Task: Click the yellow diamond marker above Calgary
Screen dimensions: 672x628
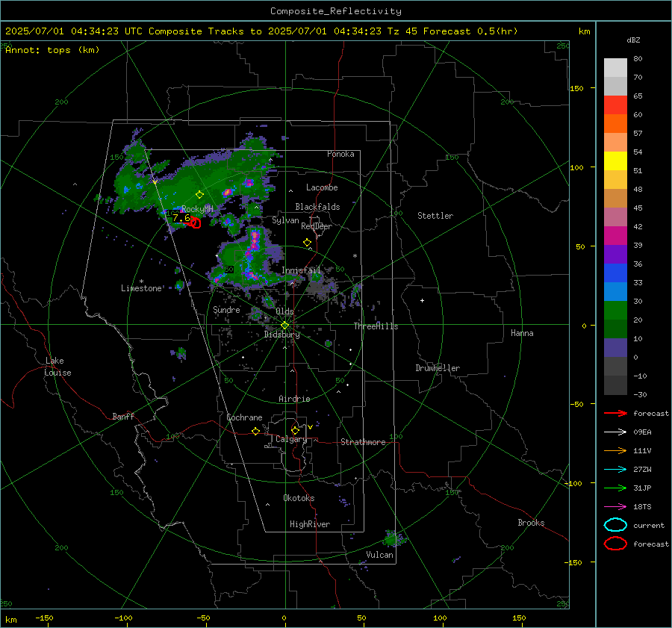Action: point(295,430)
